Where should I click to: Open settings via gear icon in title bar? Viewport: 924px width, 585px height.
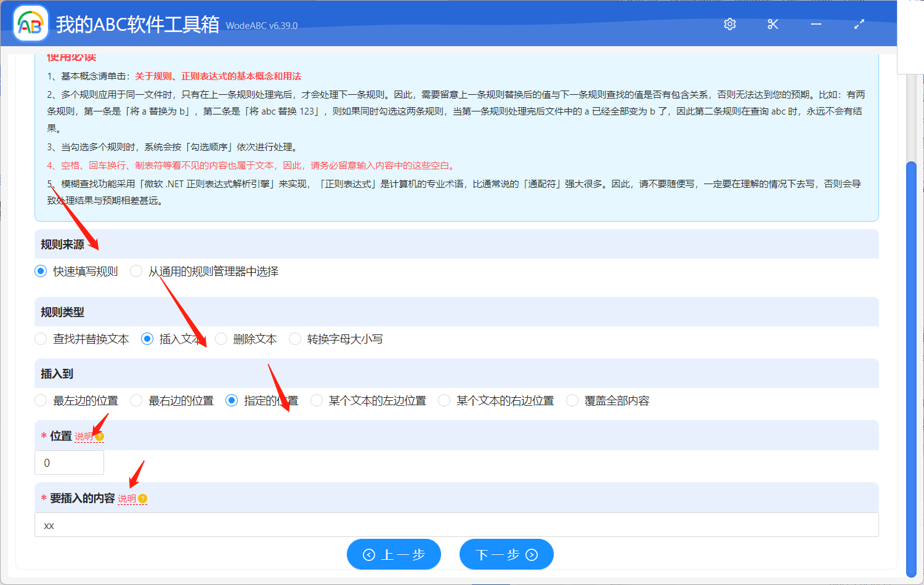(x=729, y=24)
